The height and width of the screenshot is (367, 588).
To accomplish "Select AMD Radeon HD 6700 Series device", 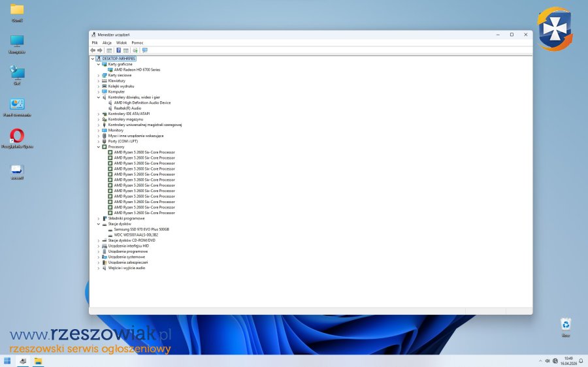I will [x=137, y=70].
